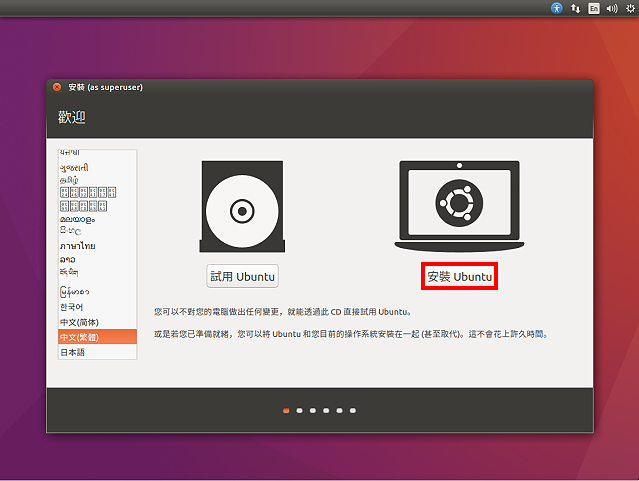Select ภาษาไทย in the language list

[97, 246]
